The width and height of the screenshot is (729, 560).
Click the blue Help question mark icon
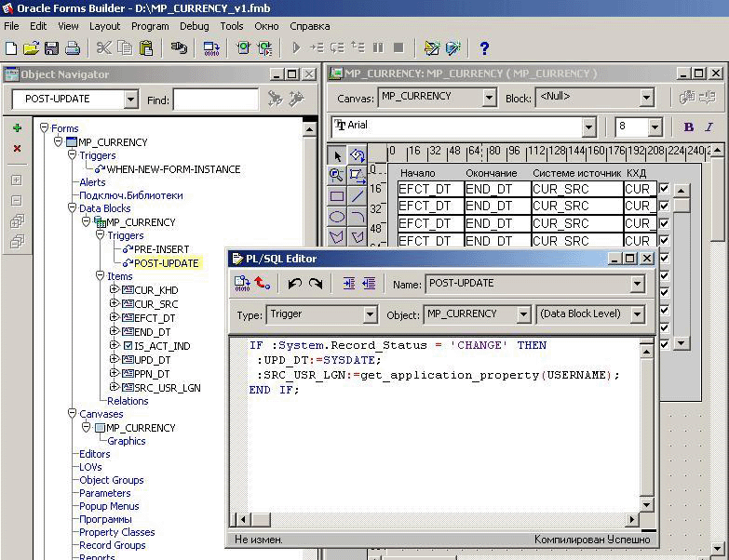484,48
